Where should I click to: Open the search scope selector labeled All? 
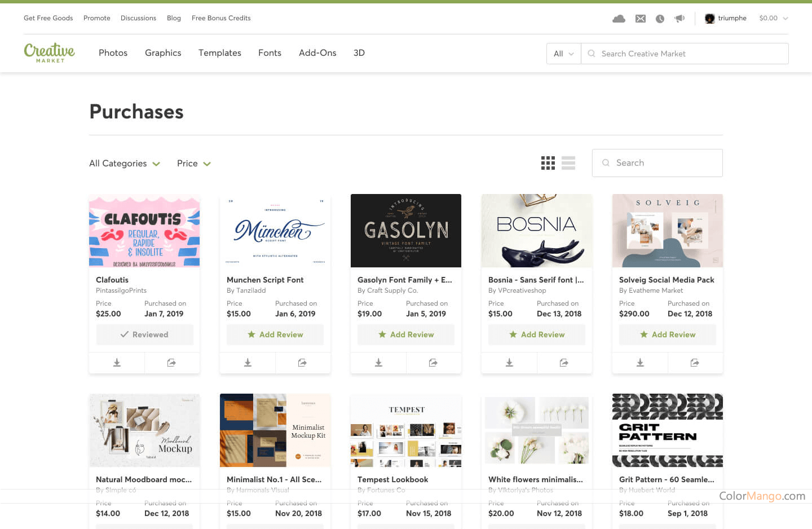(563, 53)
